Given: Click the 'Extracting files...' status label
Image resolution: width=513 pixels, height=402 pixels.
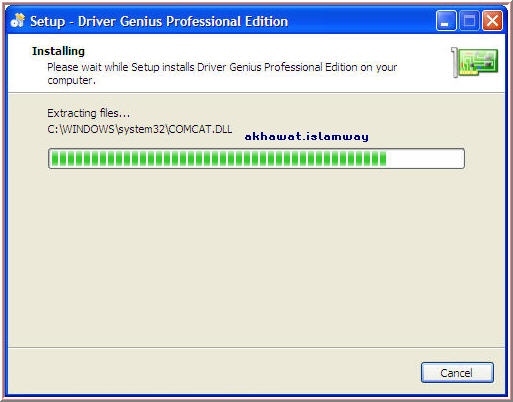Looking at the screenshot, I should tap(88, 113).
